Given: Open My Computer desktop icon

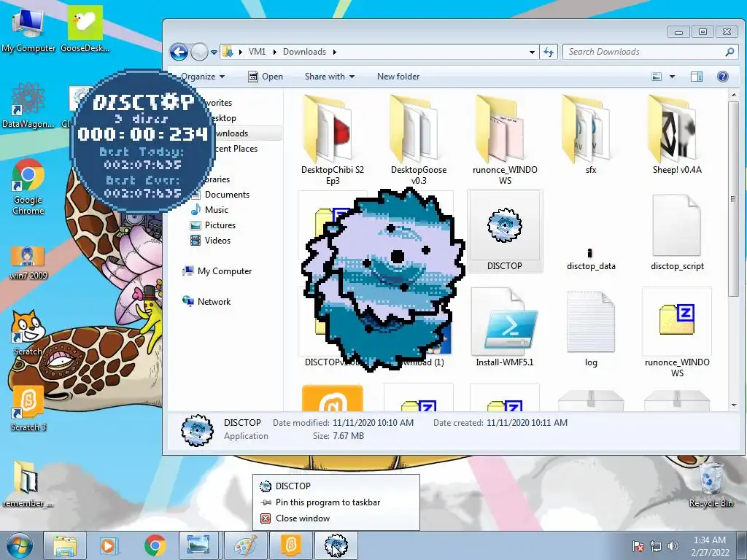Looking at the screenshot, I should pos(28,29).
